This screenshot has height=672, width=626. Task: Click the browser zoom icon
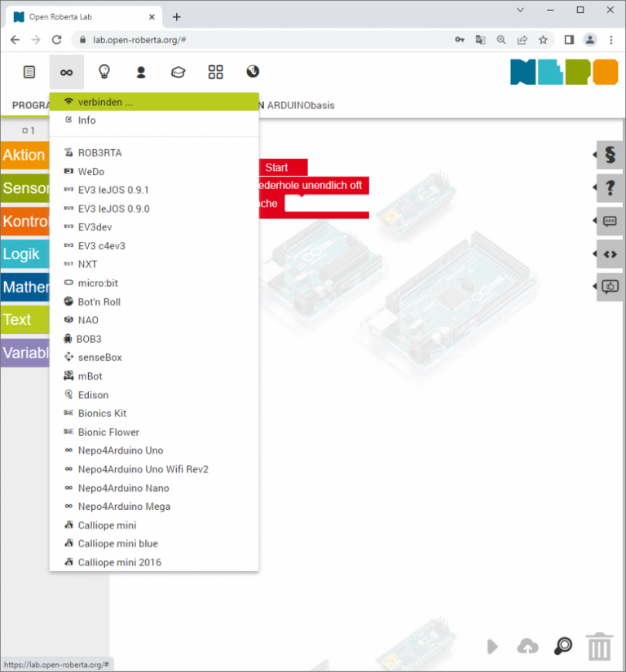click(500, 40)
